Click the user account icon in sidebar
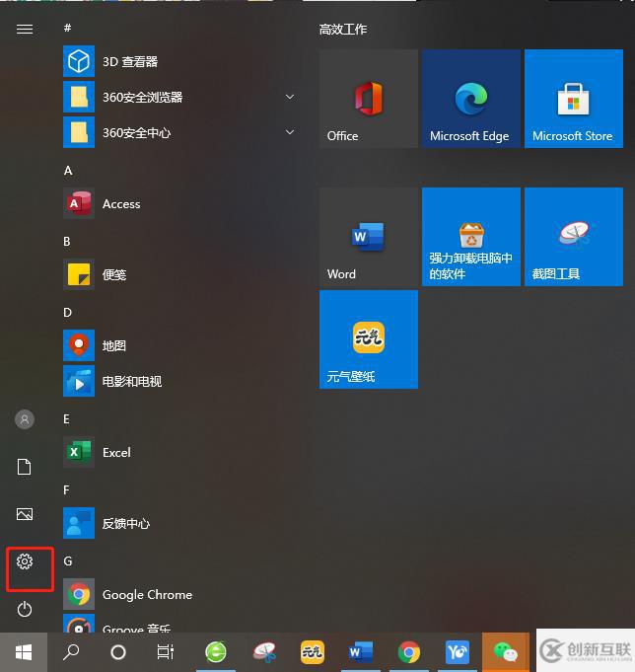Screen dimensions: 635x672 pos(25,419)
